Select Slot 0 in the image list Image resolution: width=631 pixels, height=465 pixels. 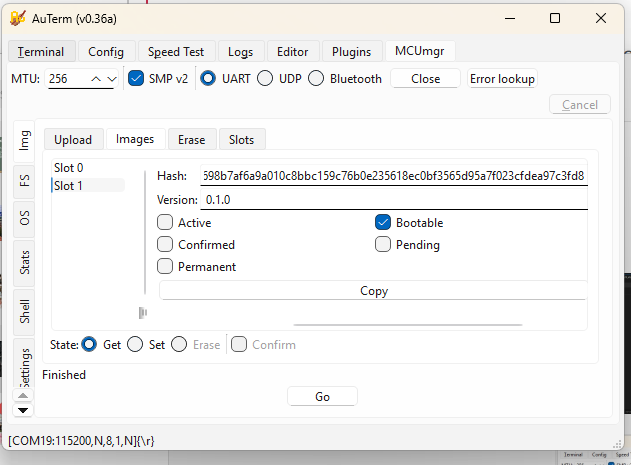click(69, 168)
